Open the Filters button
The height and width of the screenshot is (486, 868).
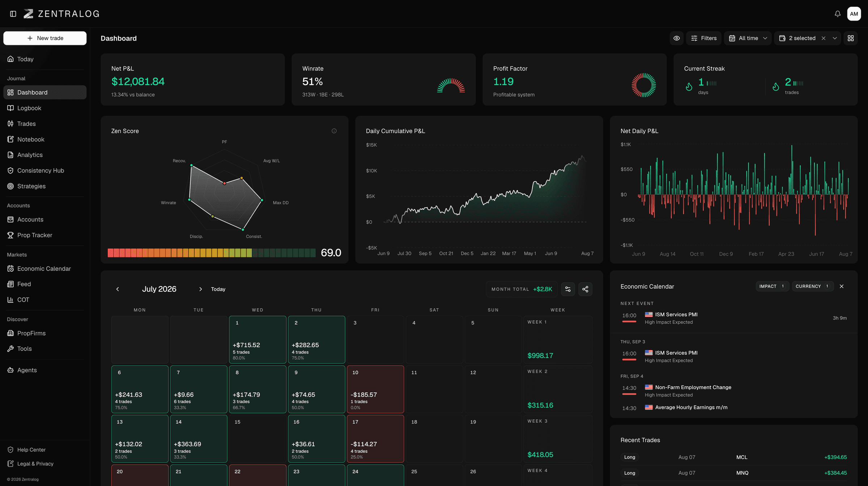point(704,38)
